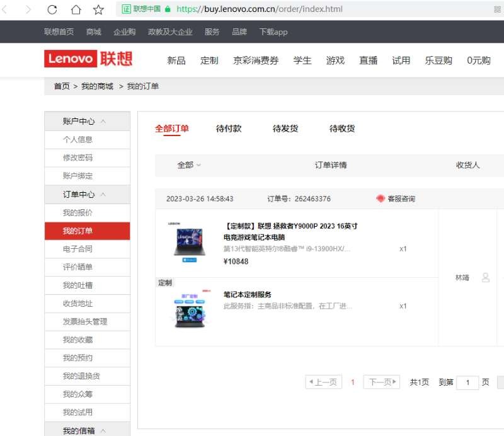The width and height of the screenshot is (504, 436).
Task: Open the 拯救者Y9000P product title link
Action: [290, 231]
